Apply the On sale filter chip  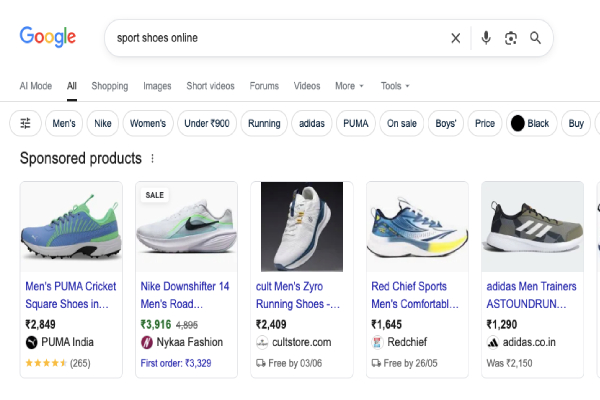[402, 123]
